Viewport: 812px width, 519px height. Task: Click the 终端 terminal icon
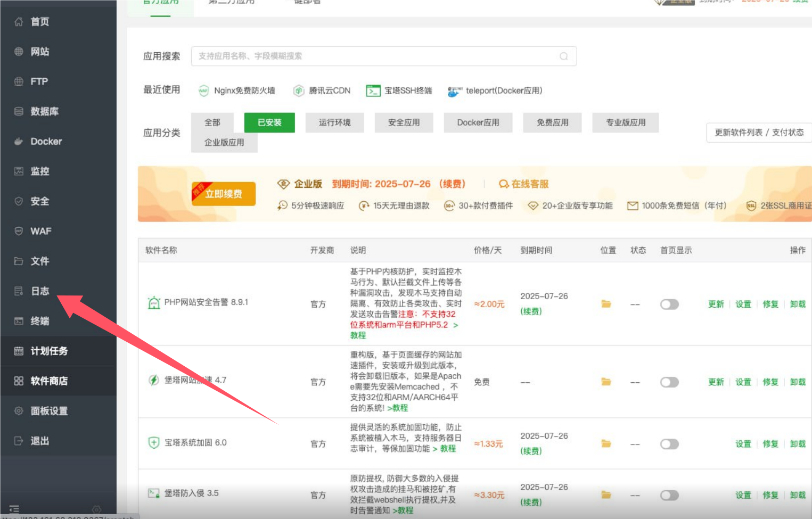tap(19, 321)
